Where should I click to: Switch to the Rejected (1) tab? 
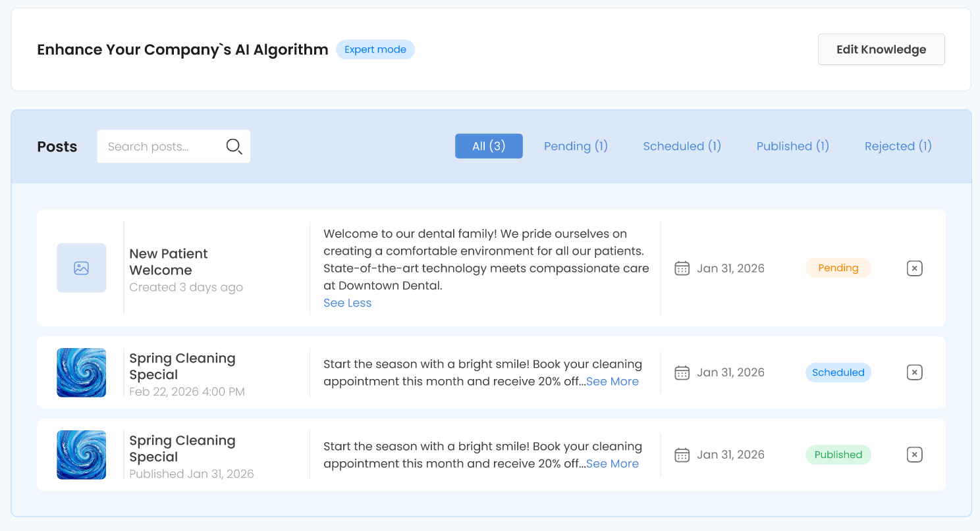898,146
